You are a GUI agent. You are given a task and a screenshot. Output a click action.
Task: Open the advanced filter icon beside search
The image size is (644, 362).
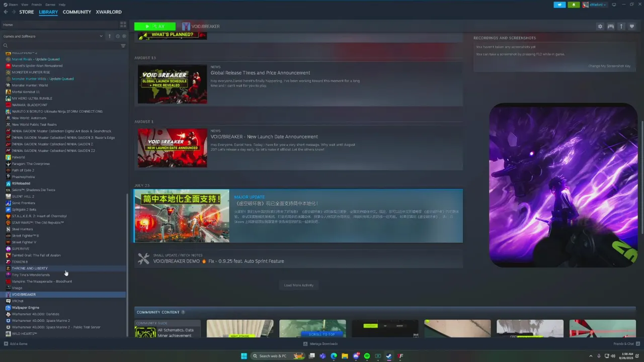tap(123, 46)
